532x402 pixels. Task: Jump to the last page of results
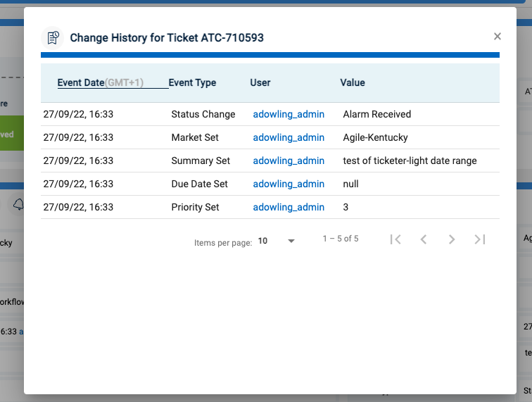click(480, 239)
